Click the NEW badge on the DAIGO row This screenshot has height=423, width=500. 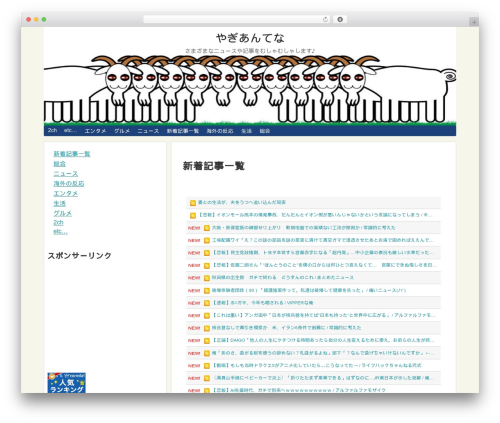(x=194, y=341)
